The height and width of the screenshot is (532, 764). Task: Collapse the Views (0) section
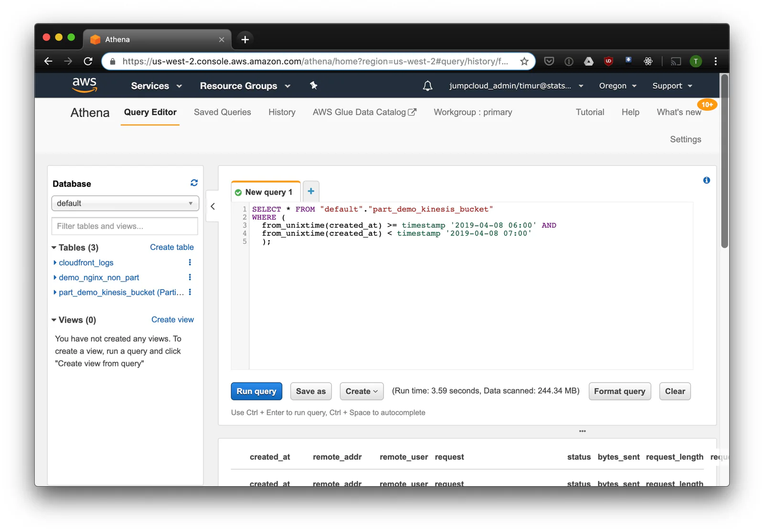pos(54,320)
